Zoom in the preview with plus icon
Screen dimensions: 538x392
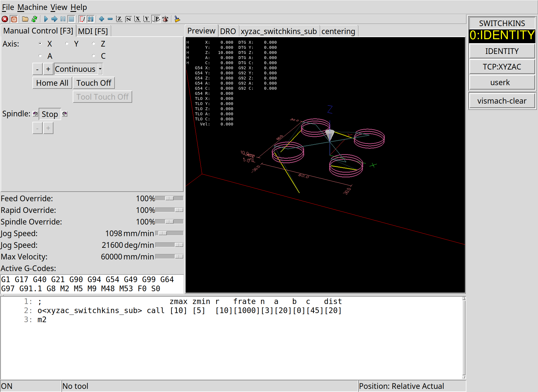101,19
